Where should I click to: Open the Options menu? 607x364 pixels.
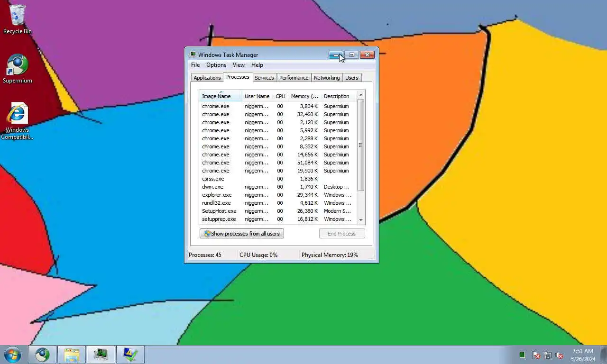(216, 65)
